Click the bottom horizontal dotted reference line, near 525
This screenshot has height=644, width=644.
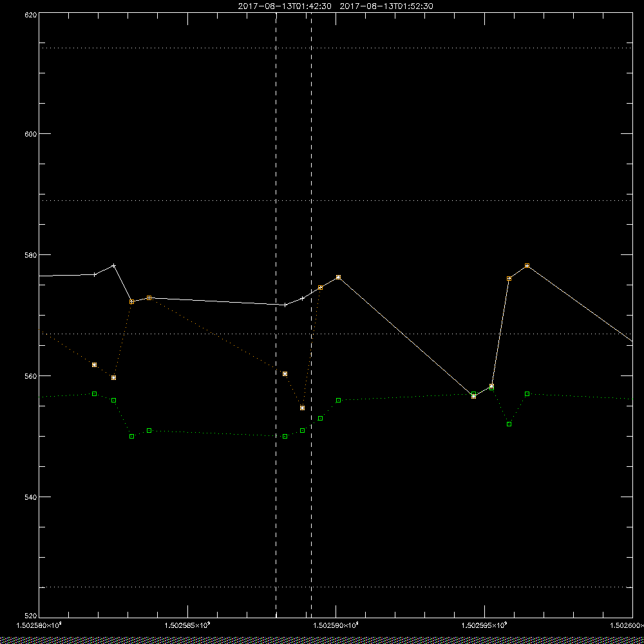[x=336, y=587]
